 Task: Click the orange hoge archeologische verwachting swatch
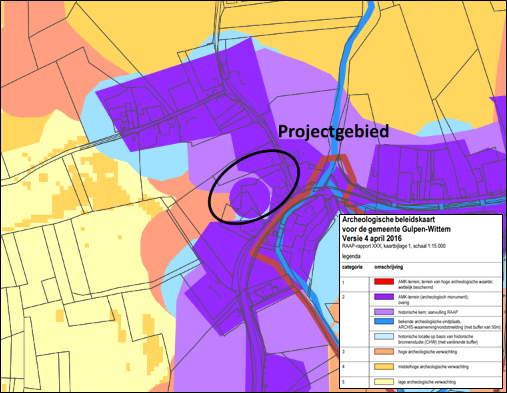coord(384,352)
